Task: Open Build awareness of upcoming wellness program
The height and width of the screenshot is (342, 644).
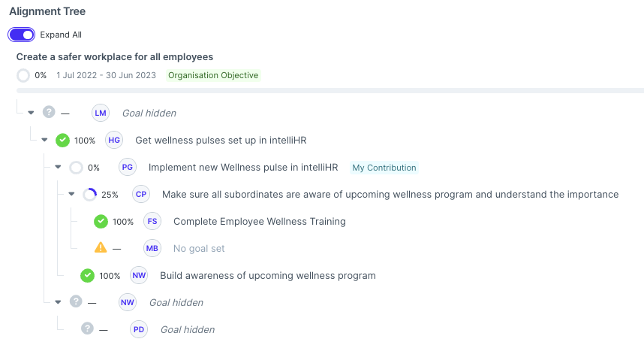Action: [x=268, y=275]
